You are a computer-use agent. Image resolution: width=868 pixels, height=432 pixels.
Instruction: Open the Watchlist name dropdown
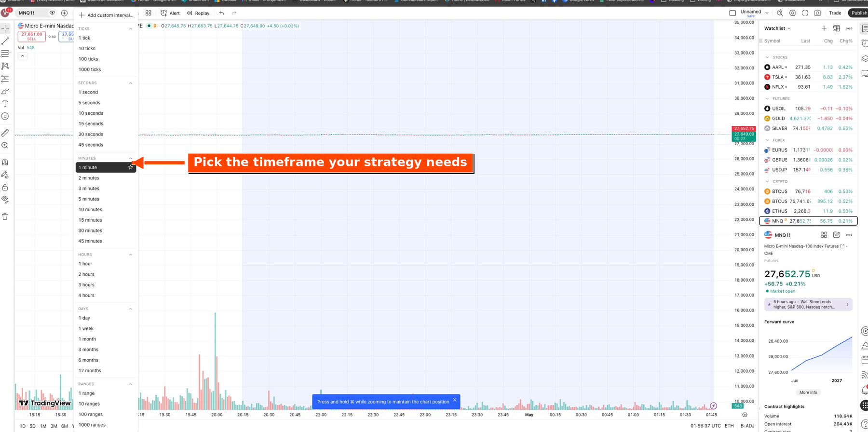[x=777, y=28]
